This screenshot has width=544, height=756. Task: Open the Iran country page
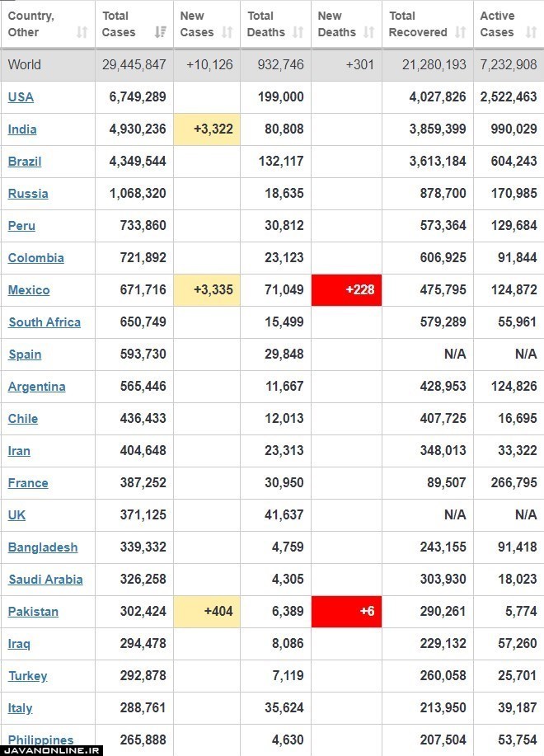pos(19,451)
